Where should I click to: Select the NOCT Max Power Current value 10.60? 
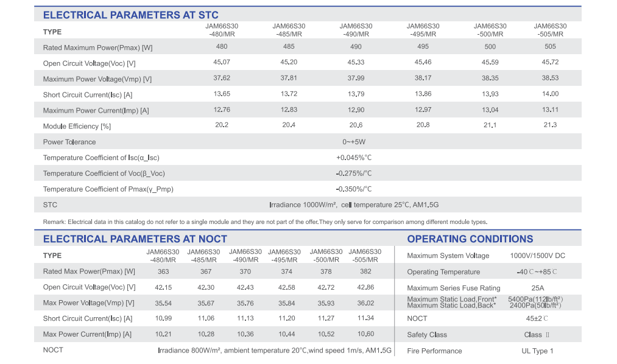tap(365, 334)
